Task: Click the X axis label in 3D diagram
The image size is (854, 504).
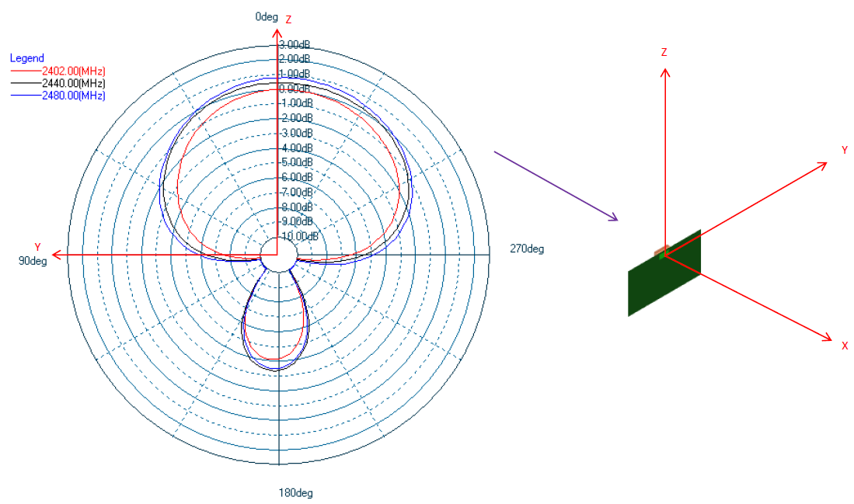Action: [845, 346]
